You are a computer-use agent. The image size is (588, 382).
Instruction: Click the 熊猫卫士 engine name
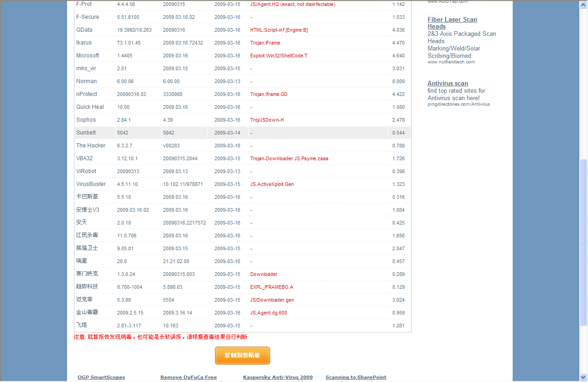pyautogui.click(x=87, y=248)
